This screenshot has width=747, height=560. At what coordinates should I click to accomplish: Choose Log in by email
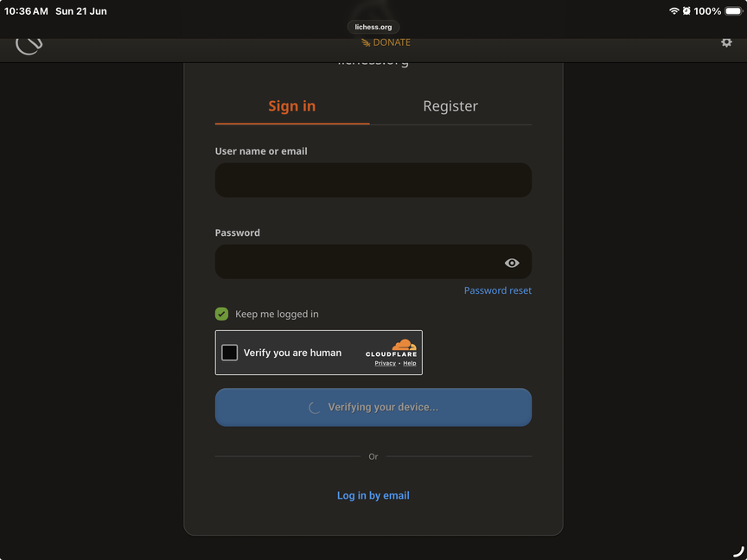tap(373, 496)
